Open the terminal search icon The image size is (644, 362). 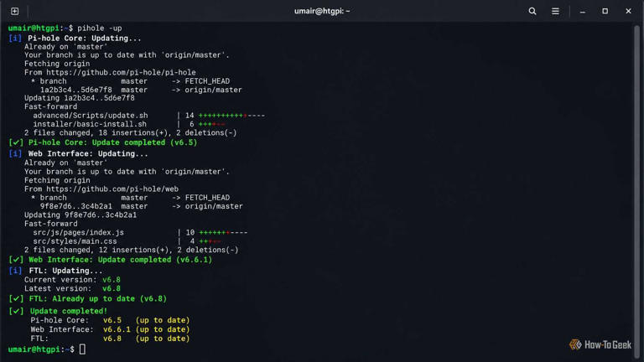[x=532, y=11]
